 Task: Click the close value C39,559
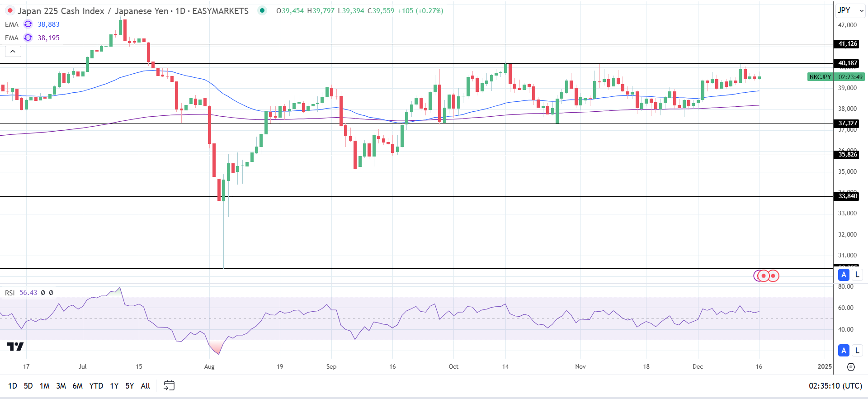(x=381, y=10)
